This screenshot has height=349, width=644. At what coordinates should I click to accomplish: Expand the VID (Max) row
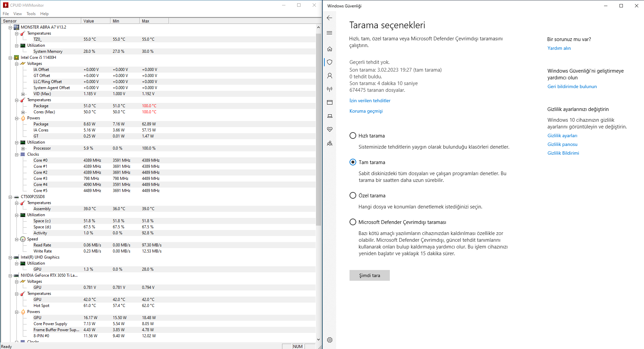[23, 94]
